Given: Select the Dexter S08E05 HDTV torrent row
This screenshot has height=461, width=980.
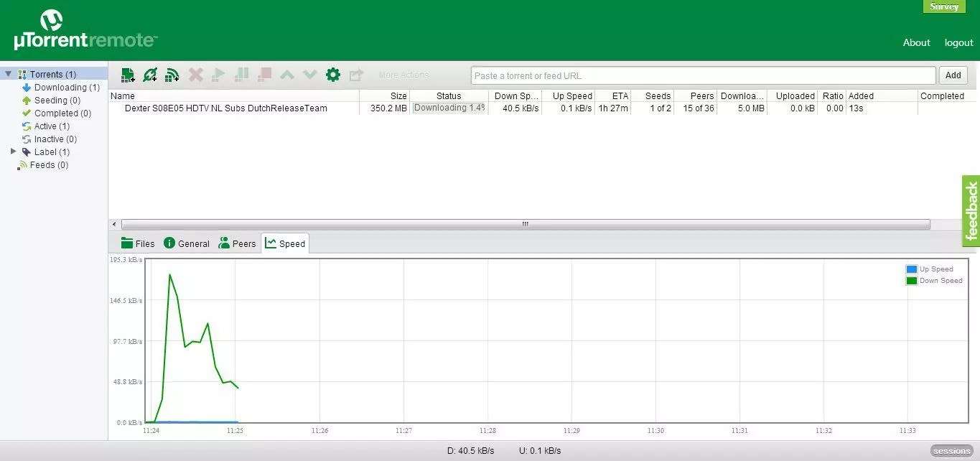Looking at the screenshot, I should pos(544,108).
